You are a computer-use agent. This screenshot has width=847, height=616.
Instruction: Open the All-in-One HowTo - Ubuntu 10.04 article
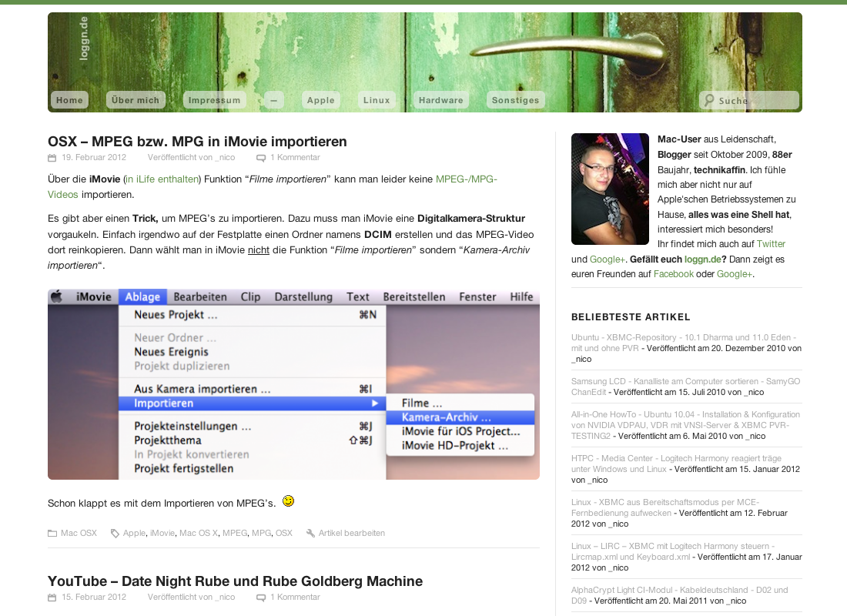685,425
